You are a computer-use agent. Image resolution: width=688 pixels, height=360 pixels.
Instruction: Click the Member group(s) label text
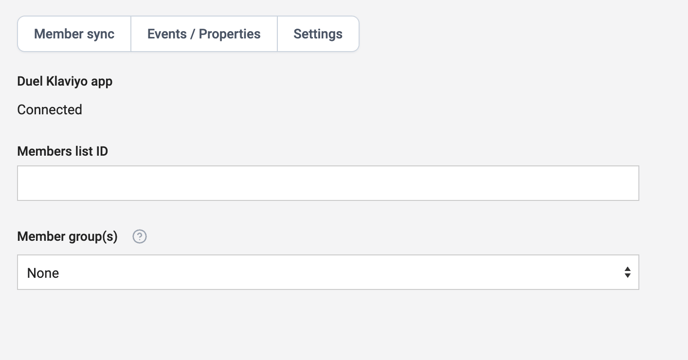point(67,237)
